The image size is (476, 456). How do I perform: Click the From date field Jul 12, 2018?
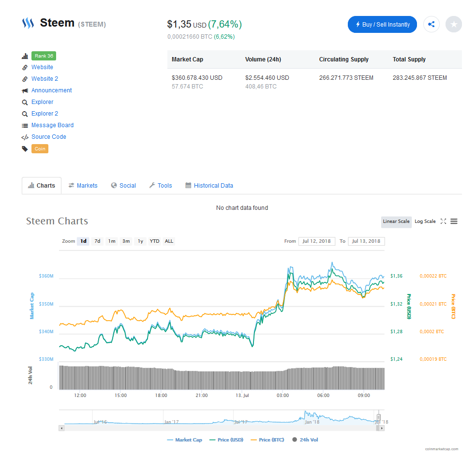coord(317,241)
